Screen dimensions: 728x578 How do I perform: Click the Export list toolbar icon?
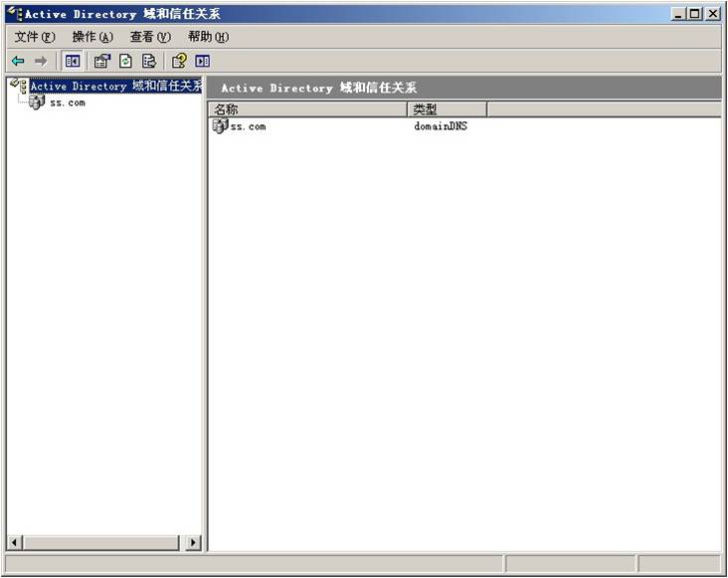tap(149, 61)
